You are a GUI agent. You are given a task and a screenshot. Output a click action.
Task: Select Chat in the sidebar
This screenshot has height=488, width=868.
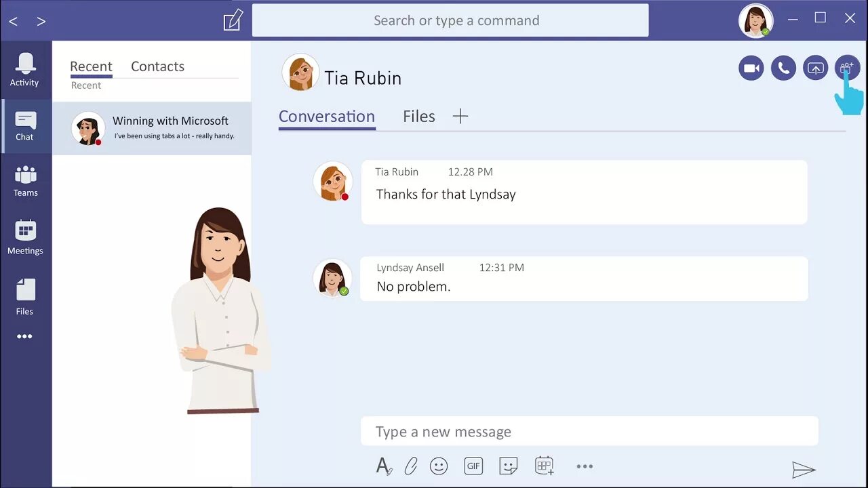click(x=25, y=126)
